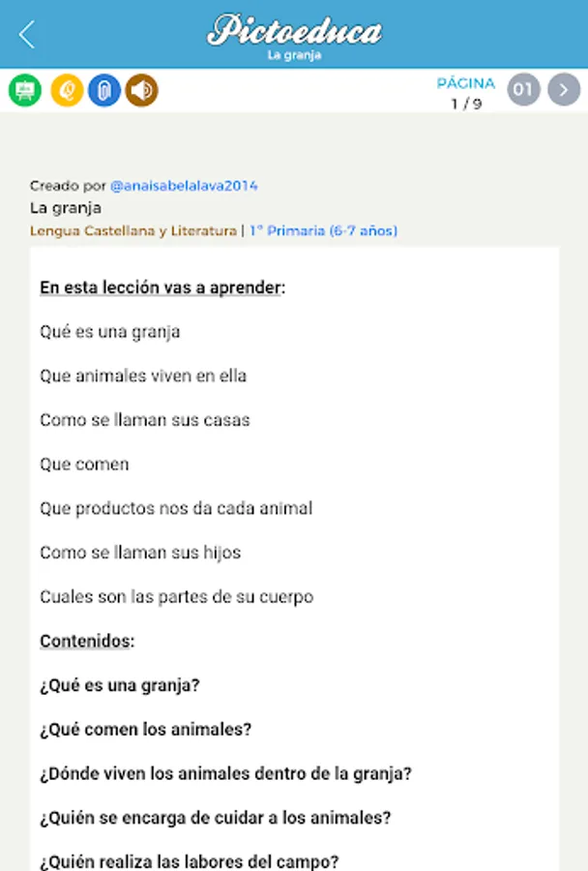Click the Contenidos heading
588x871 pixels.
tap(87, 641)
